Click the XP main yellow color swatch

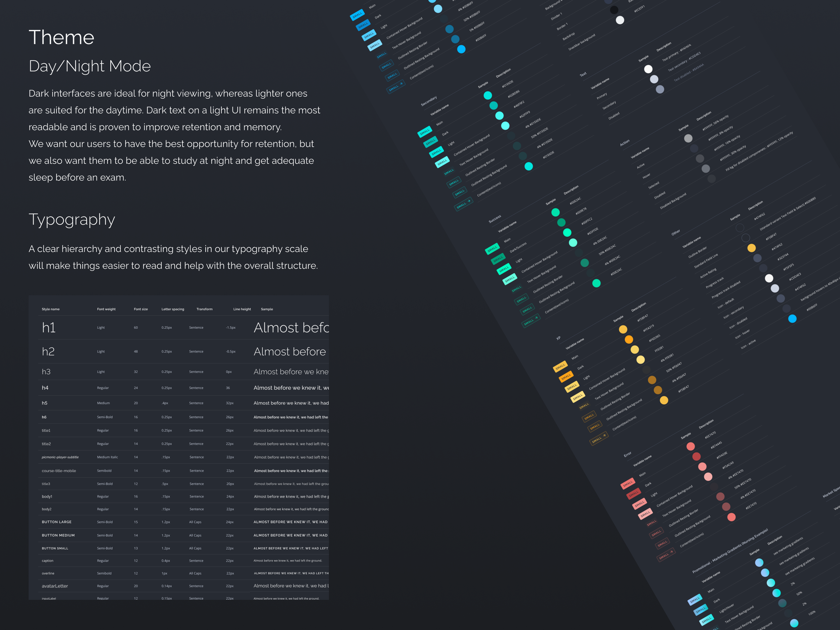click(x=623, y=329)
